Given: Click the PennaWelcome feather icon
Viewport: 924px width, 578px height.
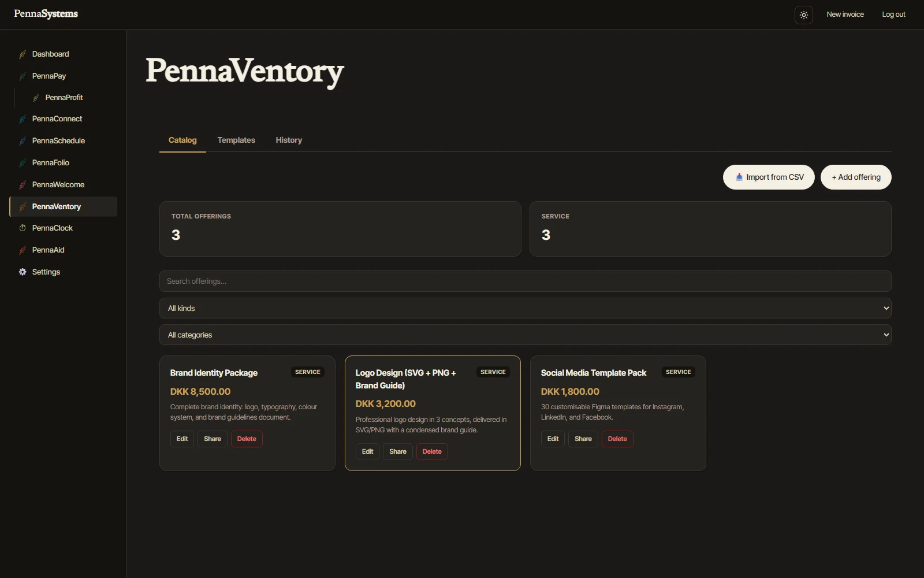Looking at the screenshot, I should pos(23,185).
